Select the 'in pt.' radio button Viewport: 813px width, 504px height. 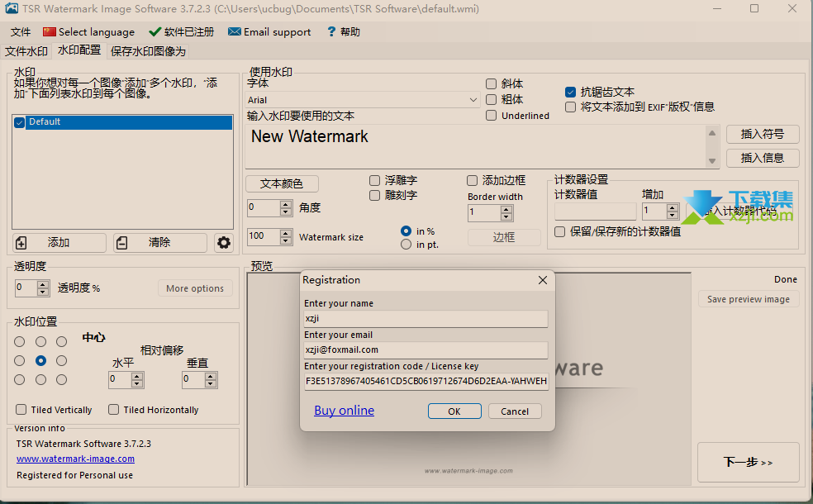[406, 245]
